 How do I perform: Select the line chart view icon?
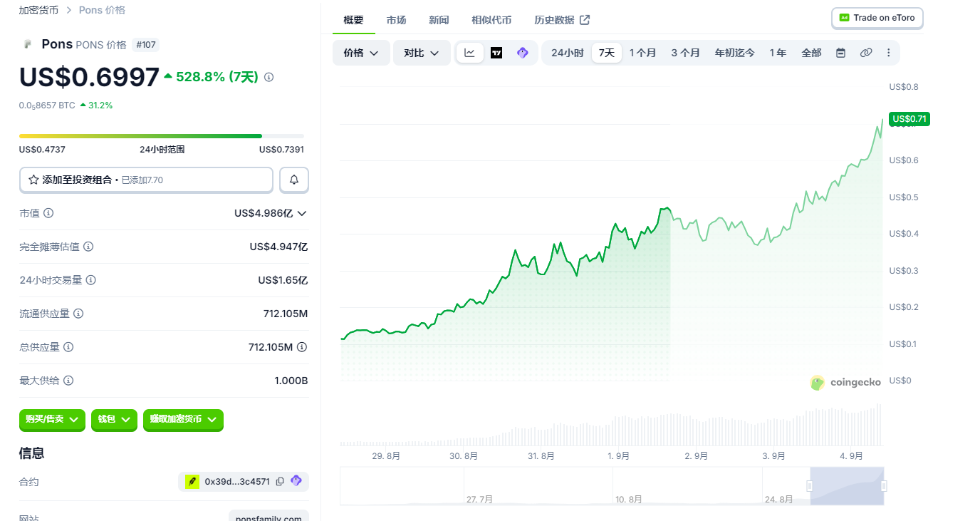point(470,53)
